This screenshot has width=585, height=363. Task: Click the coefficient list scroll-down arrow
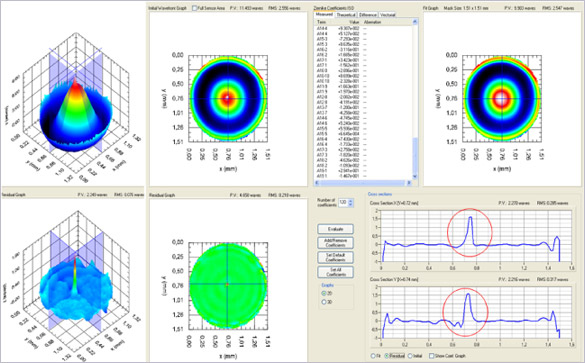415,176
